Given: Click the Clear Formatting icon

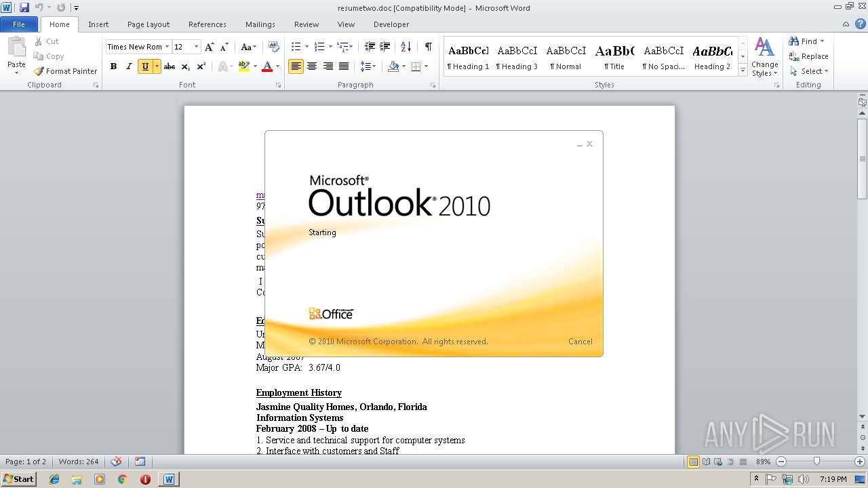Looking at the screenshot, I should pos(274,47).
